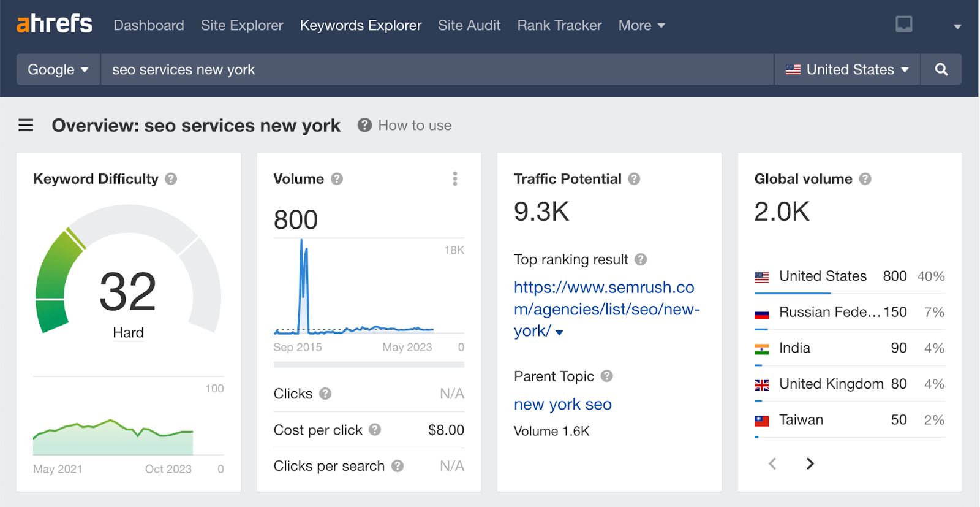Click the India country row
The width and height of the screenshot is (980, 507).
coord(850,348)
